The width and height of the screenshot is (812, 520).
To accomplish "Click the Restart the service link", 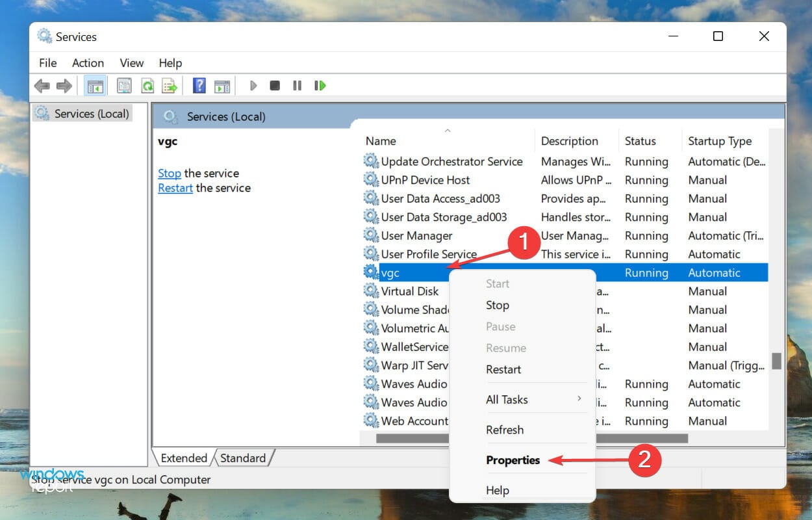I will [x=175, y=188].
